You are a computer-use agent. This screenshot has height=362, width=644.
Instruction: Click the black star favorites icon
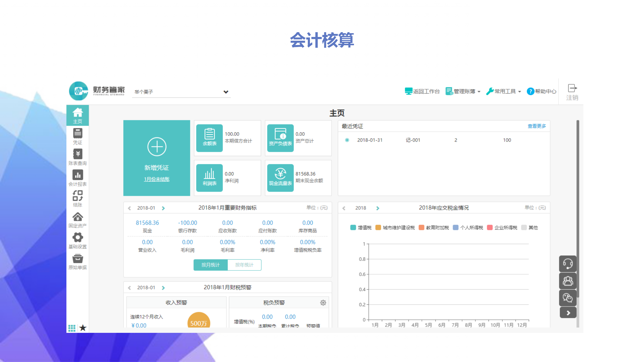(83, 328)
